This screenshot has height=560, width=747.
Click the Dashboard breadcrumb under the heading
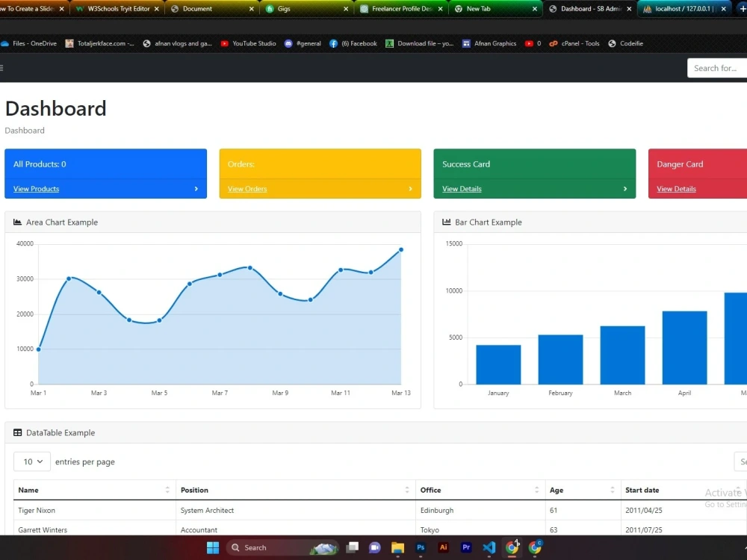tap(25, 131)
